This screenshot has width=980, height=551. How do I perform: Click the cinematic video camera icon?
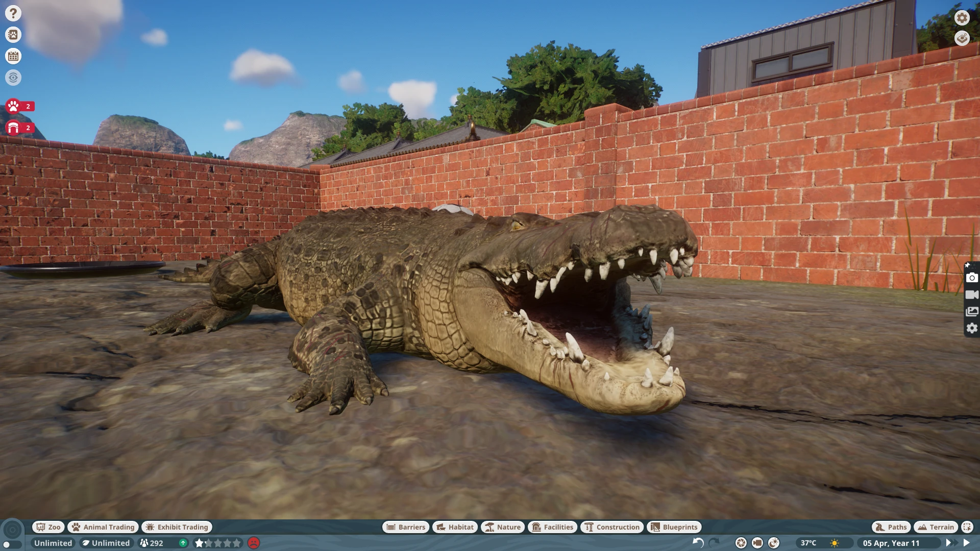pyautogui.click(x=757, y=543)
